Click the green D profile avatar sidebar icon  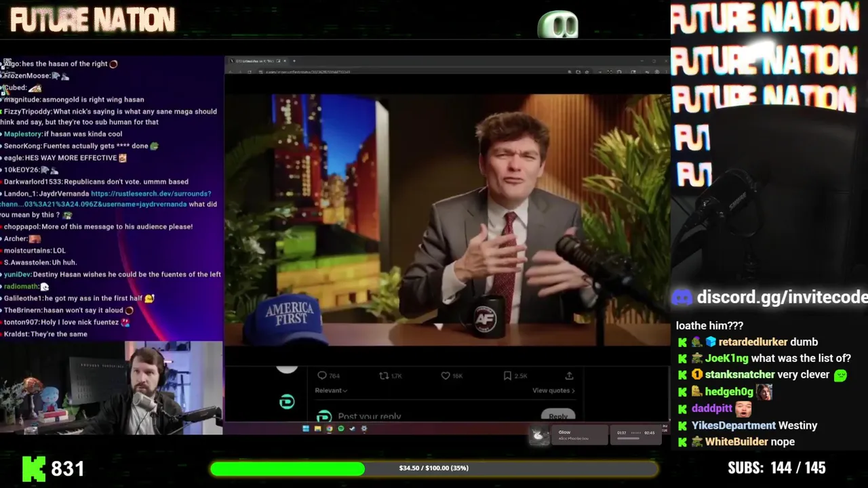[x=287, y=402]
